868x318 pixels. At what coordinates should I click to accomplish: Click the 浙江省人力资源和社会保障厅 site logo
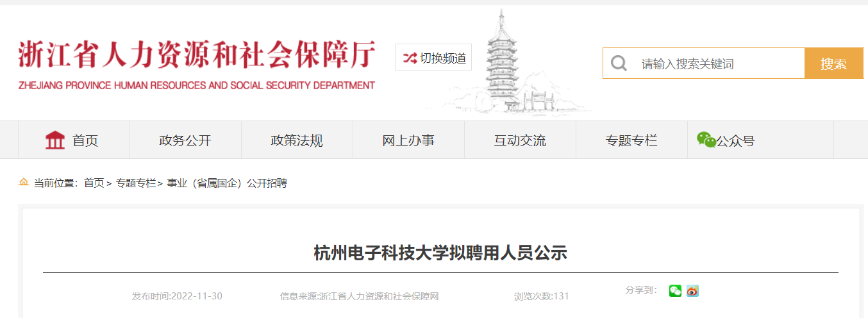[x=197, y=64]
